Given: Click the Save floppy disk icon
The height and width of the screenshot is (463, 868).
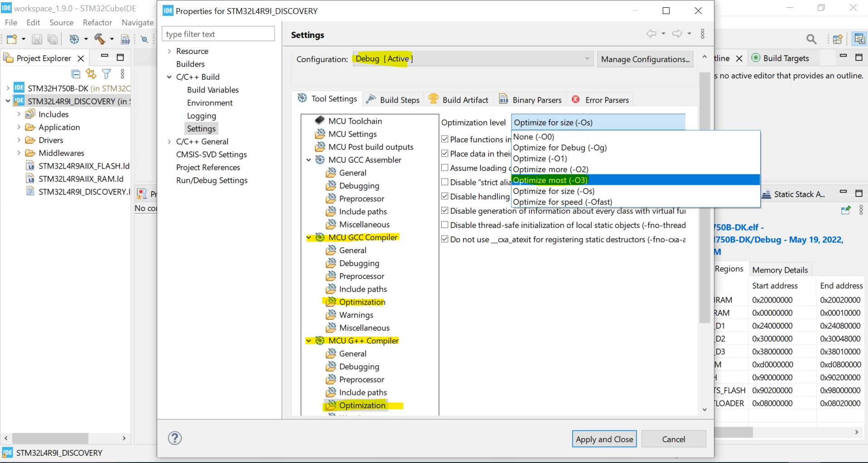Looking at the screenshot, I should pos(37,39).
